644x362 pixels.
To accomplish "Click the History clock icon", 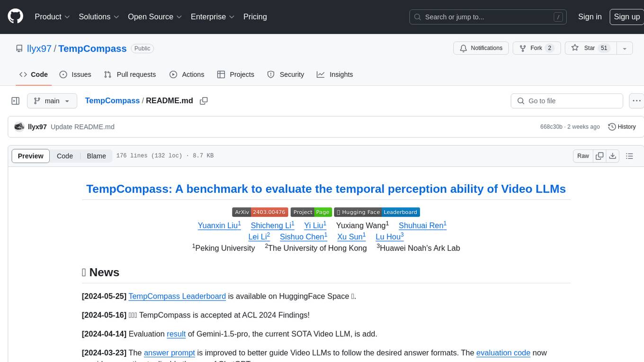I will (612, 127).
